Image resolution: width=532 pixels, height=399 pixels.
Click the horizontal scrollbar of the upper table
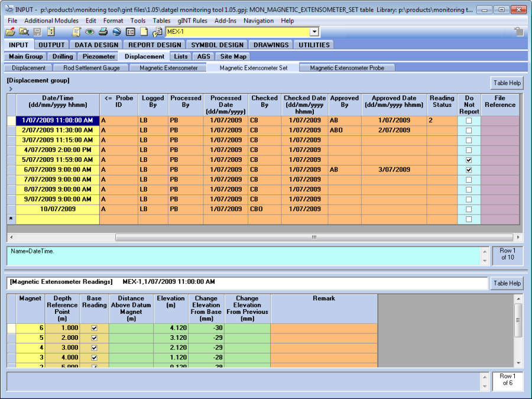tap(313, 237)
